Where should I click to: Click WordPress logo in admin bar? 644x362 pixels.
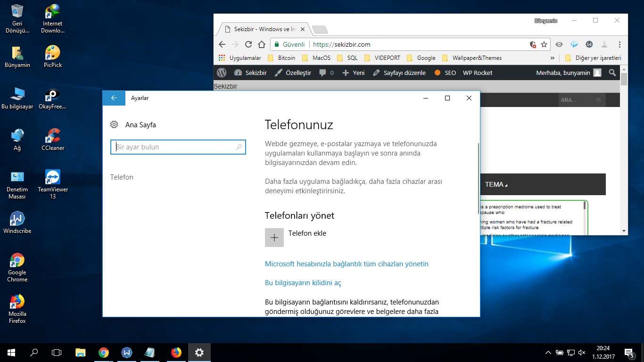click(222, 73)
